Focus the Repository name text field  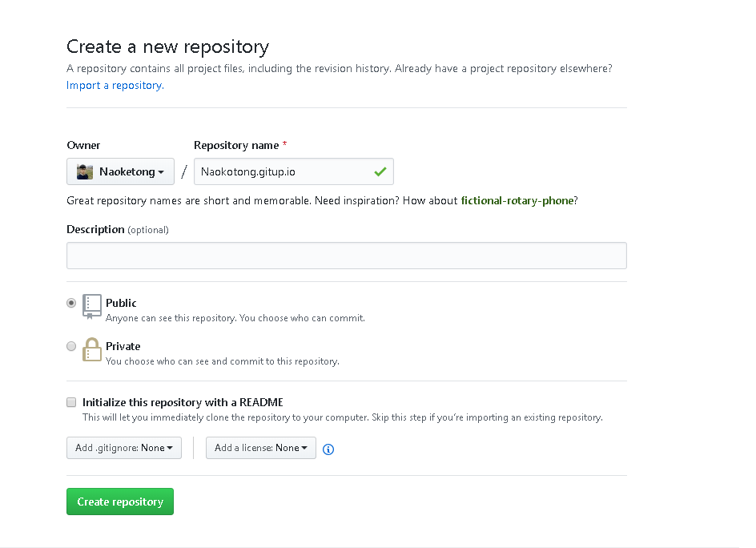tap(284, 171)
